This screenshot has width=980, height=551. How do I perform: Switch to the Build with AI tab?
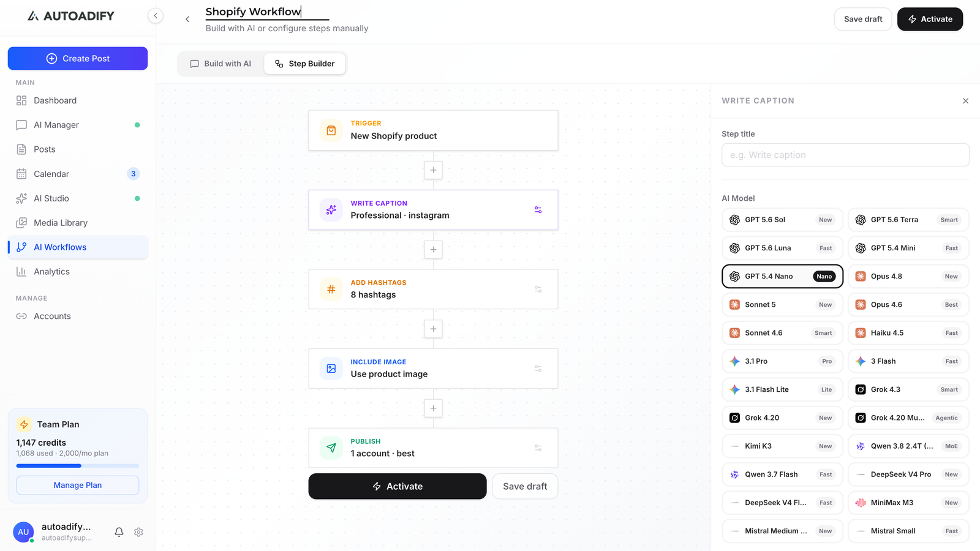[x=221, y=64]
